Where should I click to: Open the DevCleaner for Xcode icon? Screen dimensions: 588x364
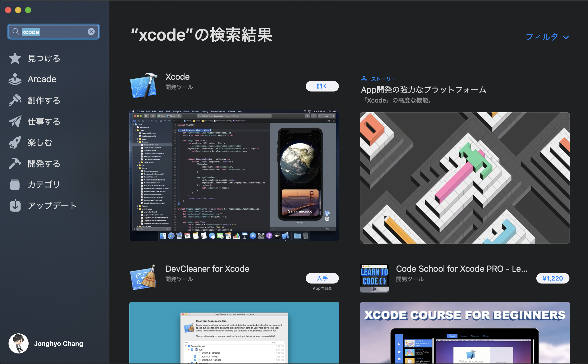[143, 278]
